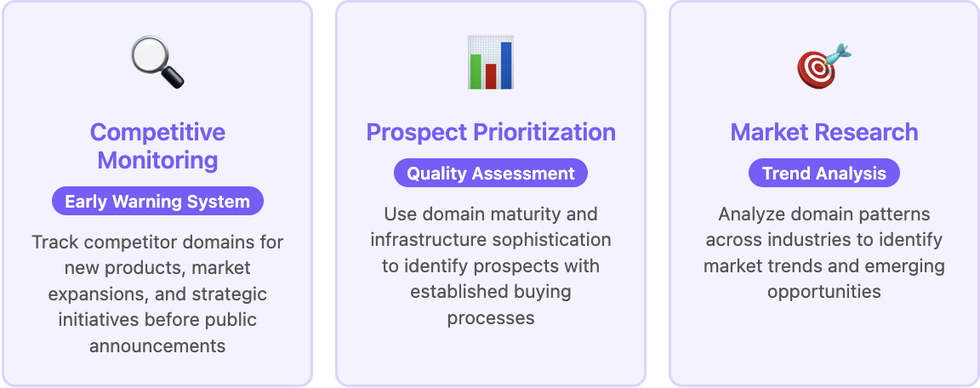The width and height of the screenshot is (980, 388).
Task: Click the text about tracking competitor domains
Action: point(157,294)
